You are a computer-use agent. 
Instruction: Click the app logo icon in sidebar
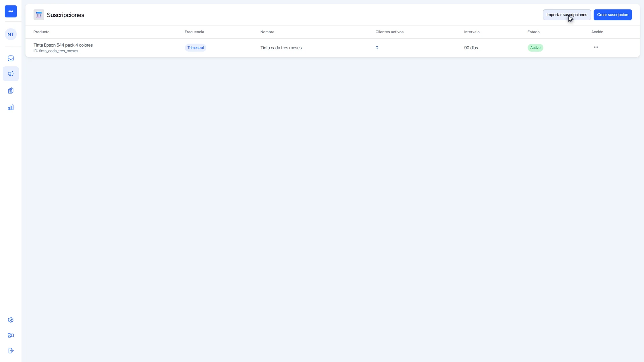[11, 11]
